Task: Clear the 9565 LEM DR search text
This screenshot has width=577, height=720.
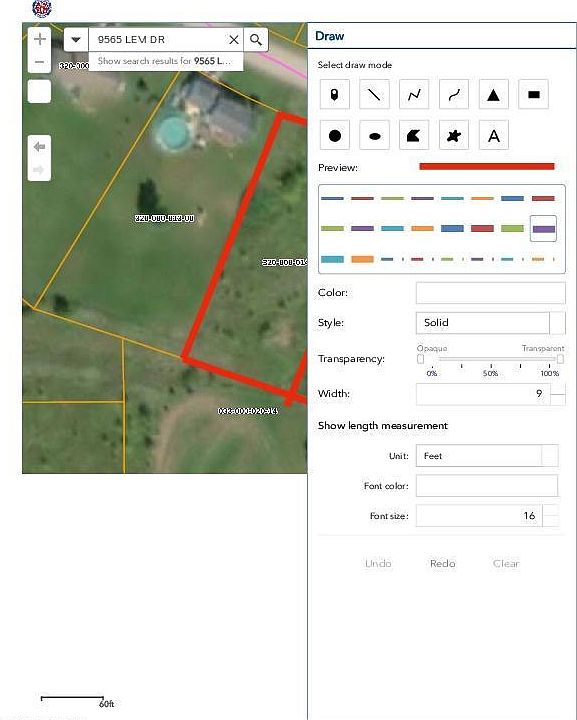Action: 234,40
